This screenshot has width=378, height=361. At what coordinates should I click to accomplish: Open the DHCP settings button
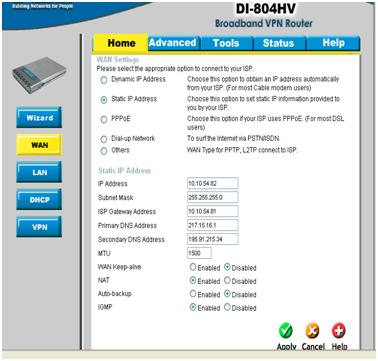(x=39, y=199)
